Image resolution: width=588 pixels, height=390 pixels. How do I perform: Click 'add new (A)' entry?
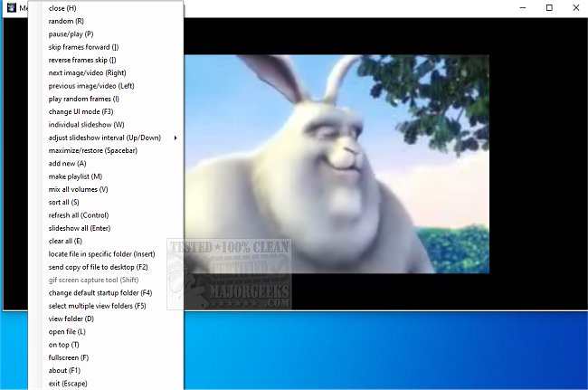(x=67, y=163)
